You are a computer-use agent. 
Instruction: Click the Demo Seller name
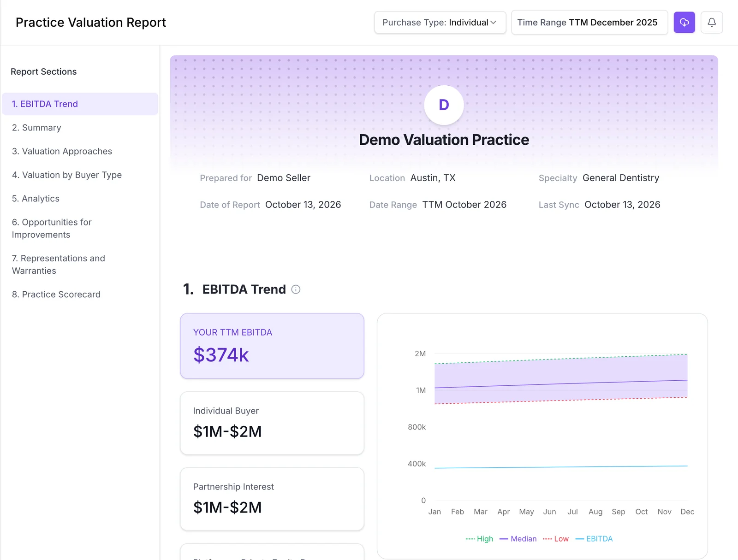click(x=284, y=178)
